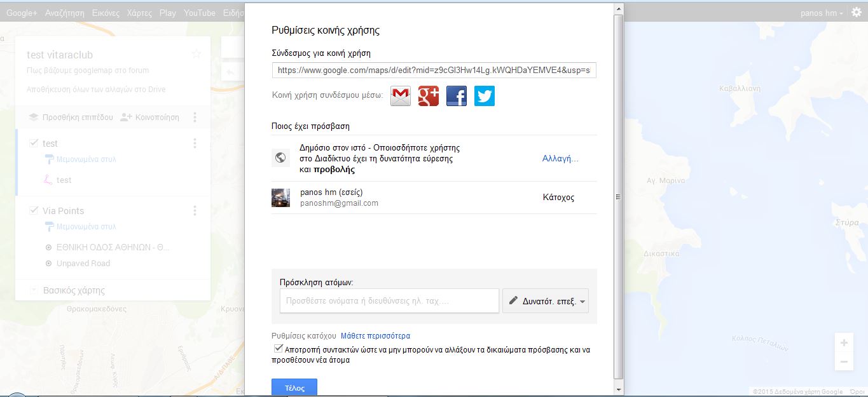Open Αναζήτηση in top bar
The image size is (868, 397).
[x=64, y=13]
